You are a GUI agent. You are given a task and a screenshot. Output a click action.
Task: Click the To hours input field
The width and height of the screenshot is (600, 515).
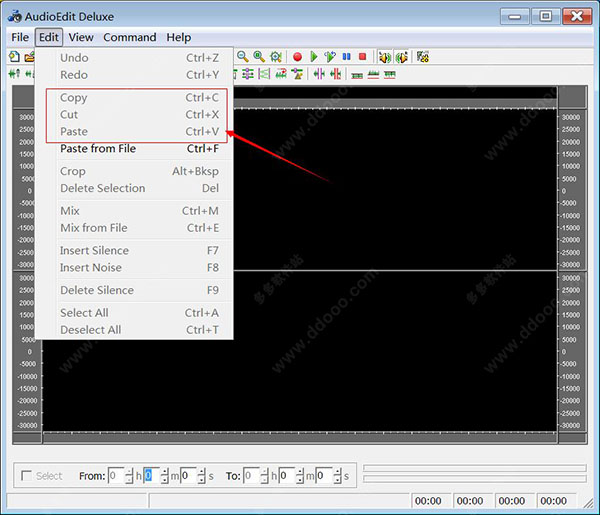(252, 476)
